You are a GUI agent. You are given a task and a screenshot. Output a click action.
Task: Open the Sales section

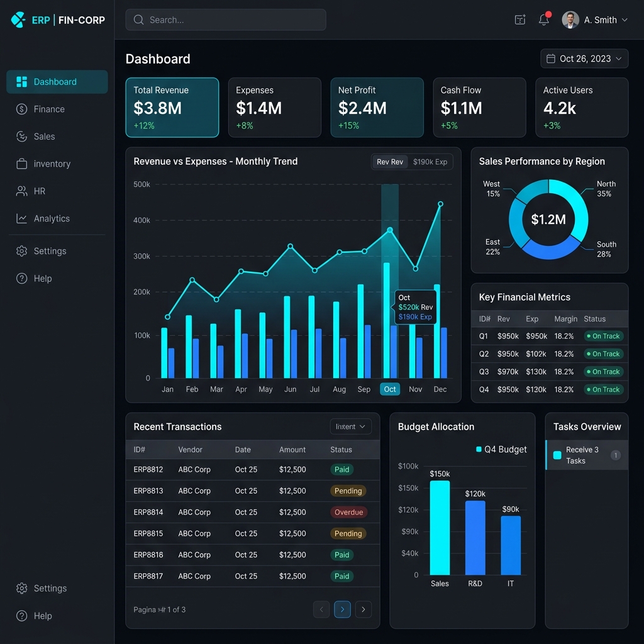coord(57,136)
